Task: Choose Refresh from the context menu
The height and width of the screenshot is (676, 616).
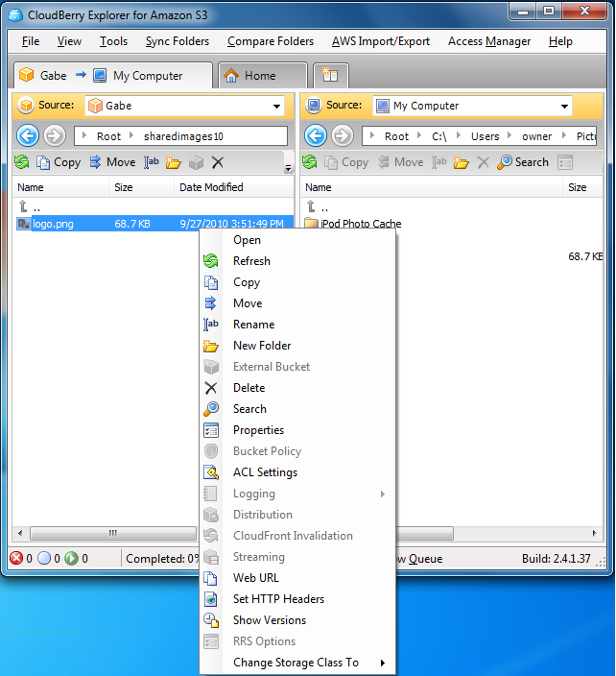Action: tap(297, 261)
